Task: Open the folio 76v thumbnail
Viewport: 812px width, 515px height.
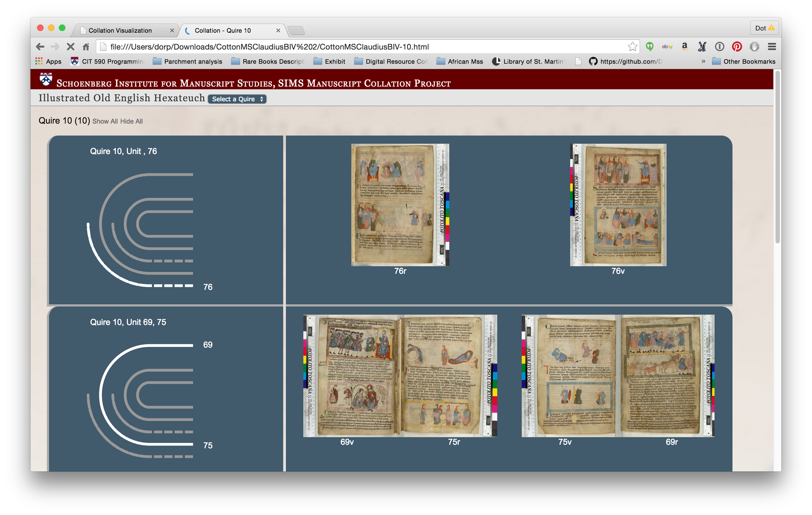Action: (x=618, y=205)
